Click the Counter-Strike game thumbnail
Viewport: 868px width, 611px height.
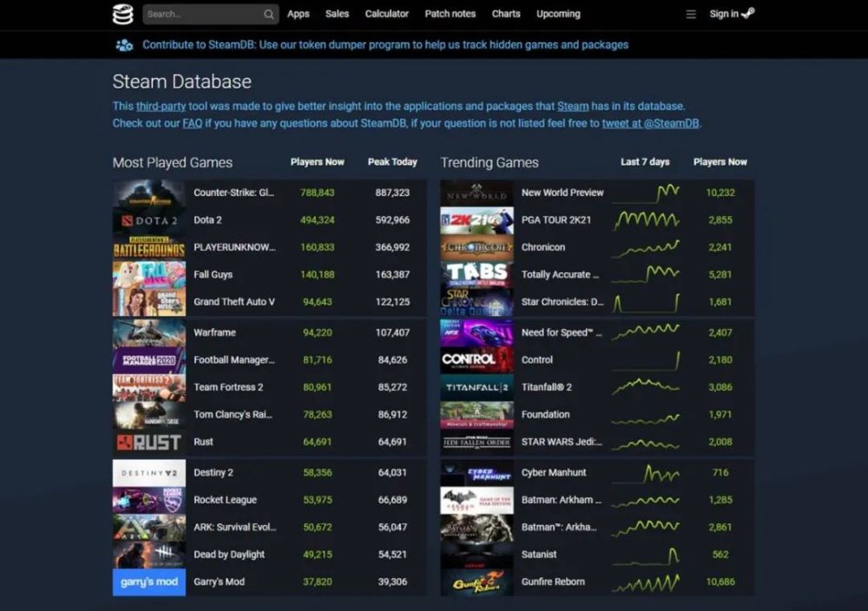[149, 193]
